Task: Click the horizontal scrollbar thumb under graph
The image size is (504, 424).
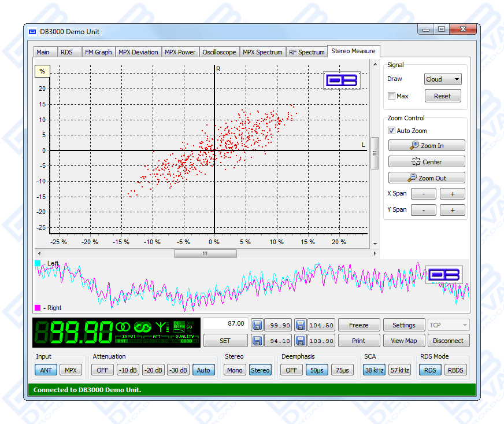Action: [205, 253]
